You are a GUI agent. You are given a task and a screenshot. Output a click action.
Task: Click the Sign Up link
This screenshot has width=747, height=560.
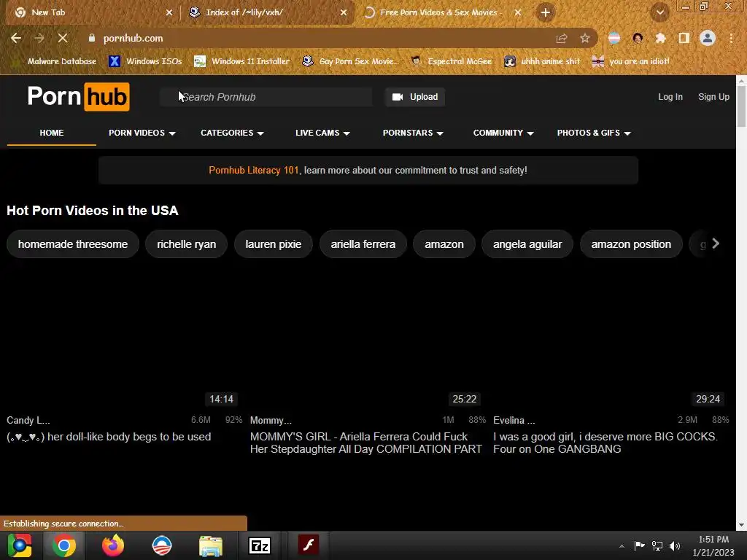point(713,97)
